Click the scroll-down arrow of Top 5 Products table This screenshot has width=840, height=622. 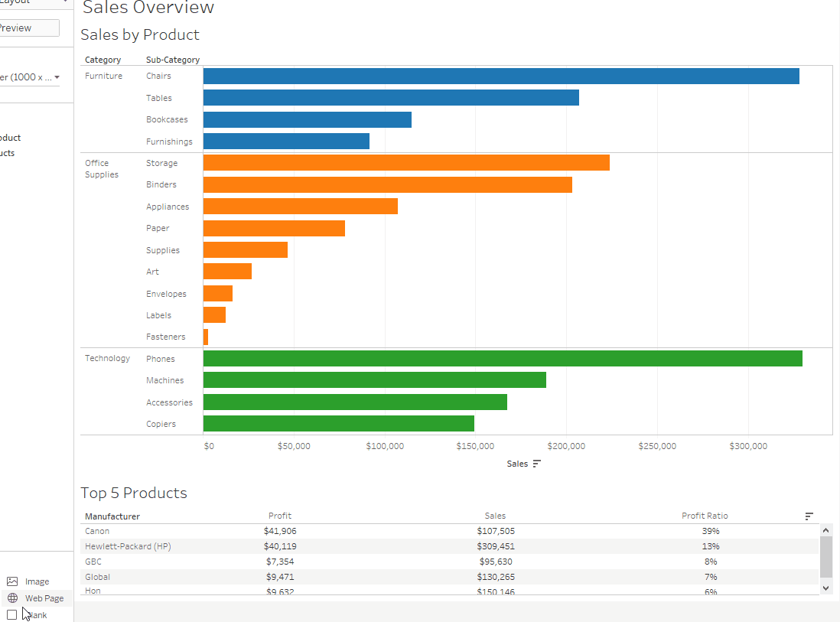coord(825,588)
